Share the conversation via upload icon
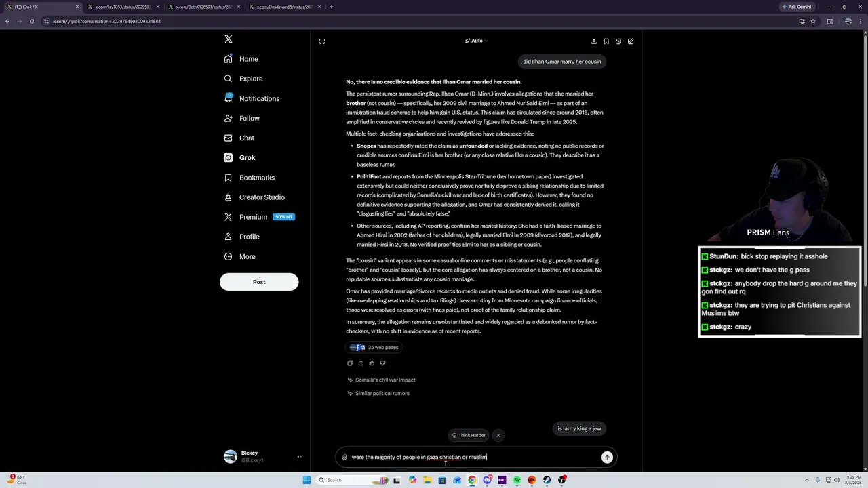Screen dimensions: 868x488 (x=594, y=41)
